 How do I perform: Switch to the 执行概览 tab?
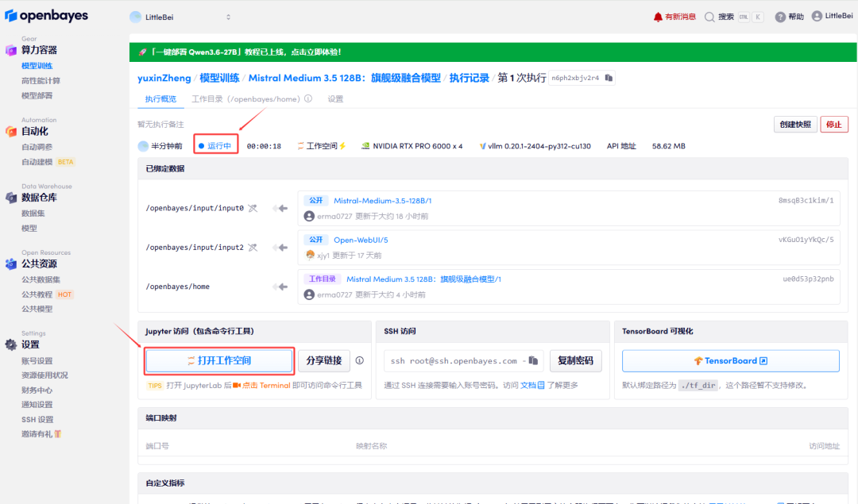pyautogui.click(x=160, y=99)
